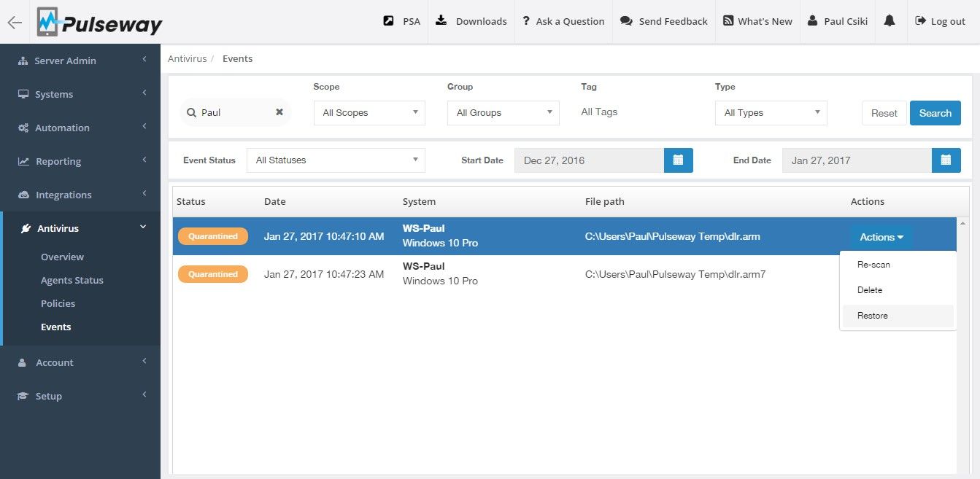
Task: Open the Scope dropdown
Action: 369,113
